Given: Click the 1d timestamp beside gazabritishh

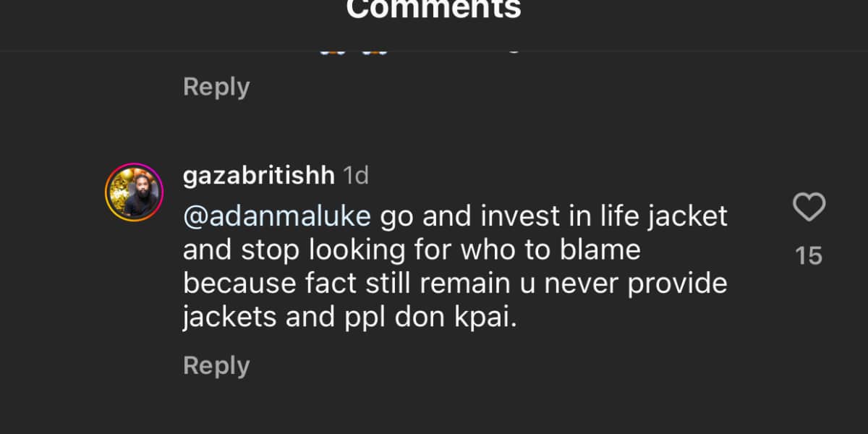Looking at the screenshot, I should coord(355,176).
